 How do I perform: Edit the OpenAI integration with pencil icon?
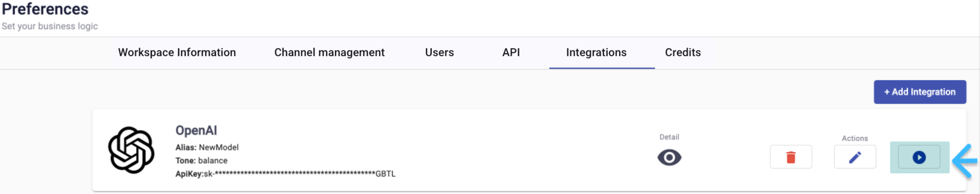pos(855,157)
